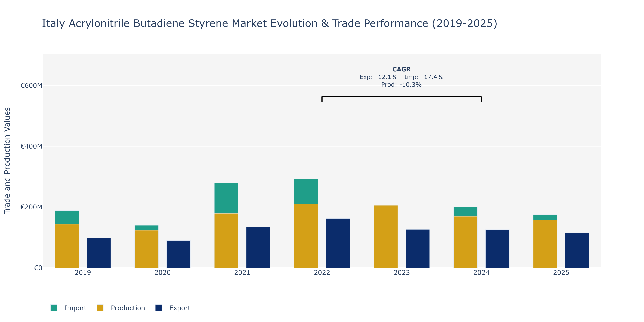The width and height of the screenshot is (644, 322).
Task: Click the '2025' x-axis label
Action: pos(561,272)
